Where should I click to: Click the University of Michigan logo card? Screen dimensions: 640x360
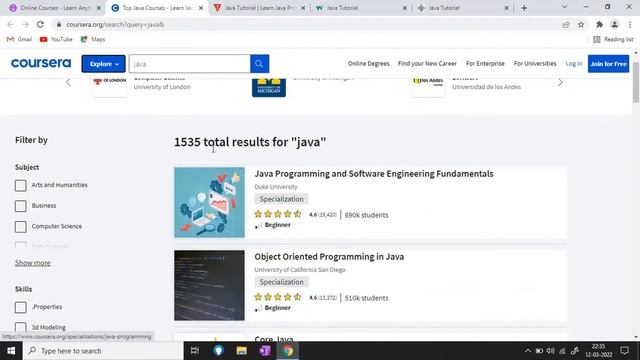(x=269, y=87)
